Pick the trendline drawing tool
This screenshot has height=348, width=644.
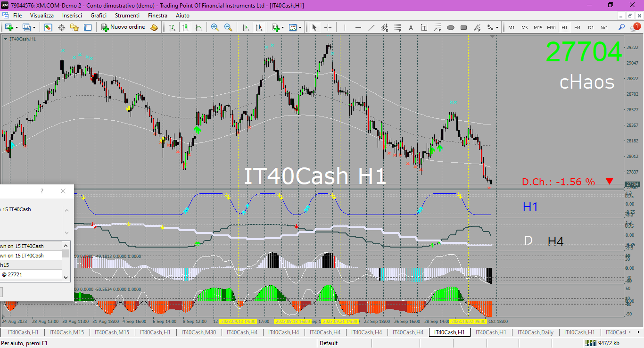(371, 27)
